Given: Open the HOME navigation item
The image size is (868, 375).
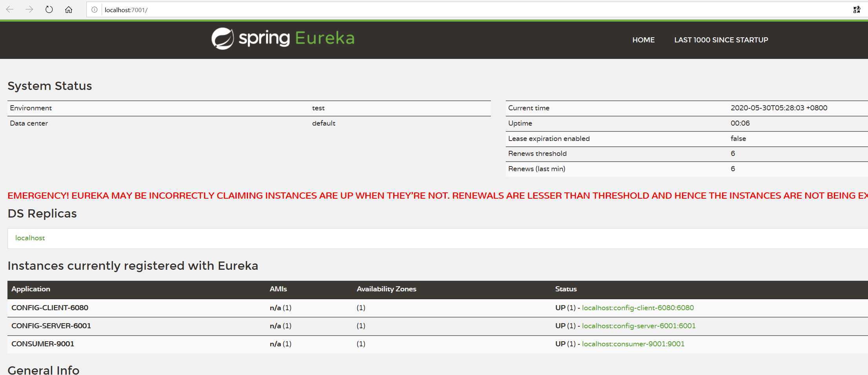Looking at the screenshot, I should [644, 40].
